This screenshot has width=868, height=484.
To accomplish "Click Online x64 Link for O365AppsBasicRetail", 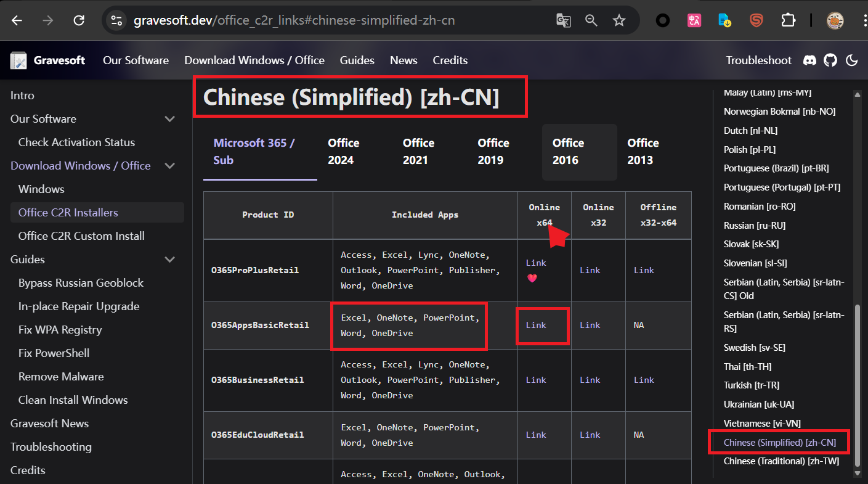I will tap(536, 325).
